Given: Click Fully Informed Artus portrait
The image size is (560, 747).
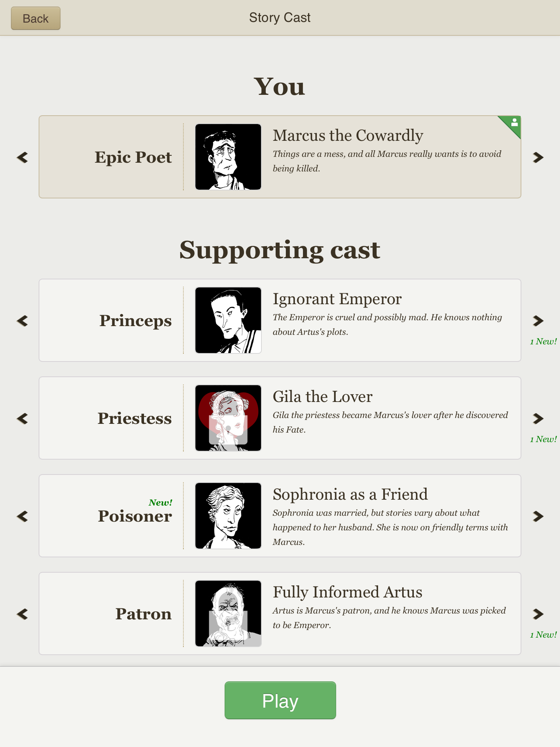Looking at the screenshot, I should click(x=228, y=614).
